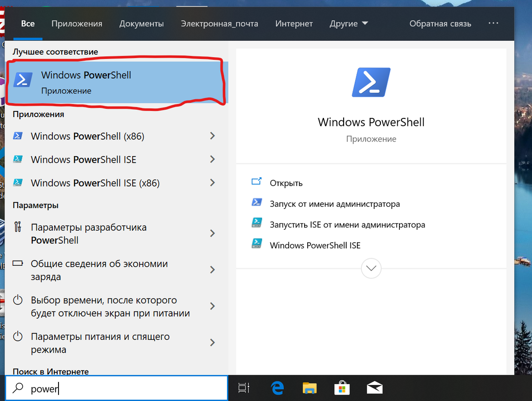The height and width of the screenshot is (401, 532).
Task: Choose Запустить ISE от имени администратора
Action: [348, 224]
